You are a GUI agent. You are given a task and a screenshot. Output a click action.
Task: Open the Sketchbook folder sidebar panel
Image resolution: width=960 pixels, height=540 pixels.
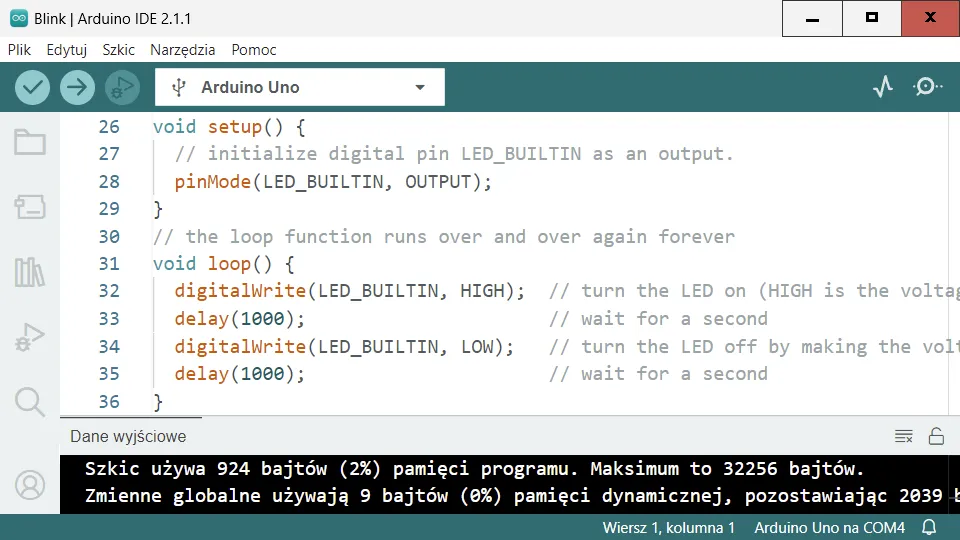(x=29, y=142)
